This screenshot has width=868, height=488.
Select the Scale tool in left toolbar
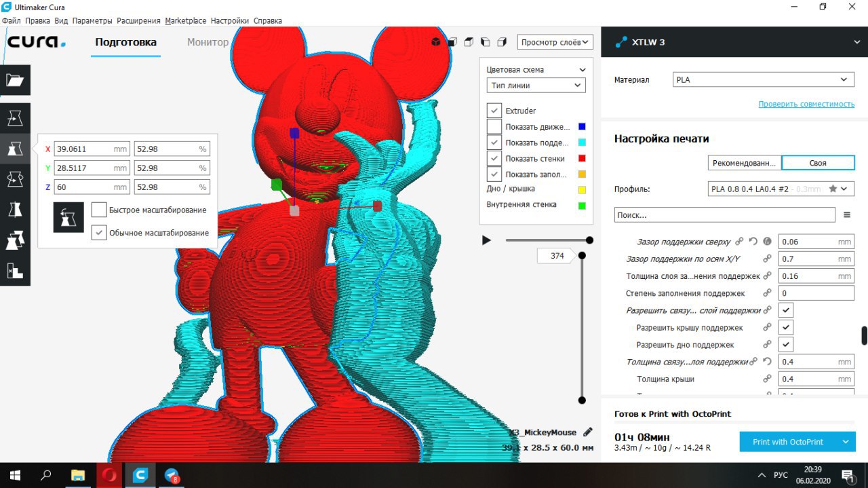tap(15, 149)
